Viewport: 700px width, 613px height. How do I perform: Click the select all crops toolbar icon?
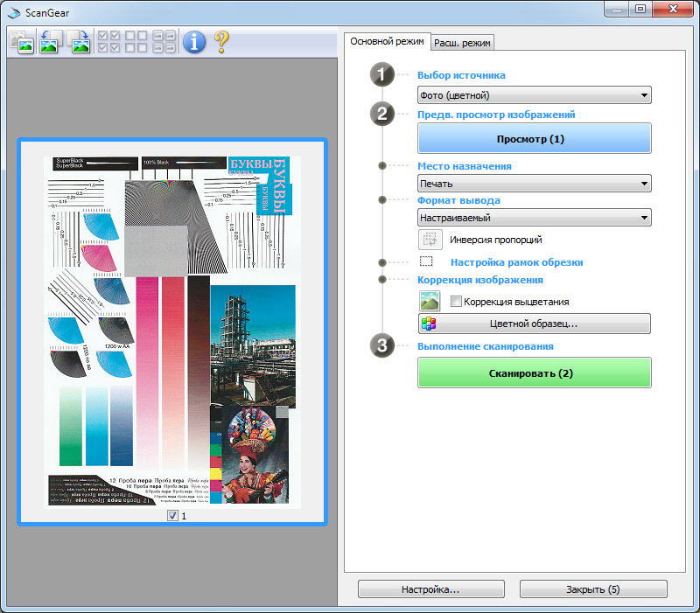(x=164, y=42)
